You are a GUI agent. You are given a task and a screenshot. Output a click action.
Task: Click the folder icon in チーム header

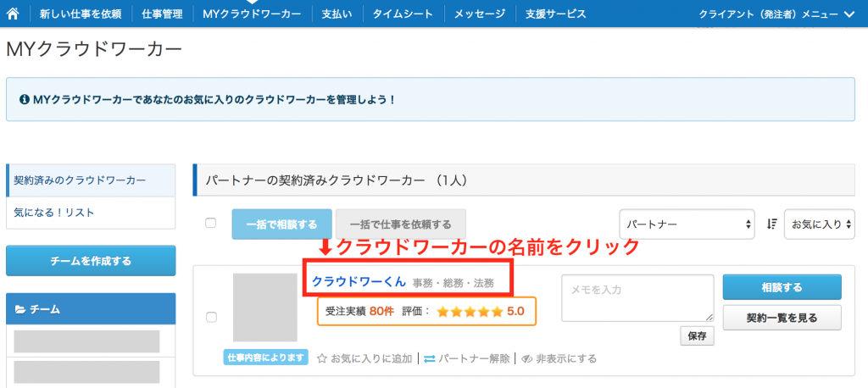[19, 310]
